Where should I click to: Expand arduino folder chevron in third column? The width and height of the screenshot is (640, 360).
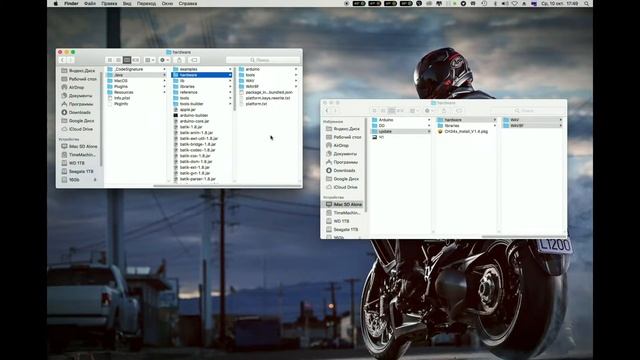pyautogui.click(x=296, y=69)
